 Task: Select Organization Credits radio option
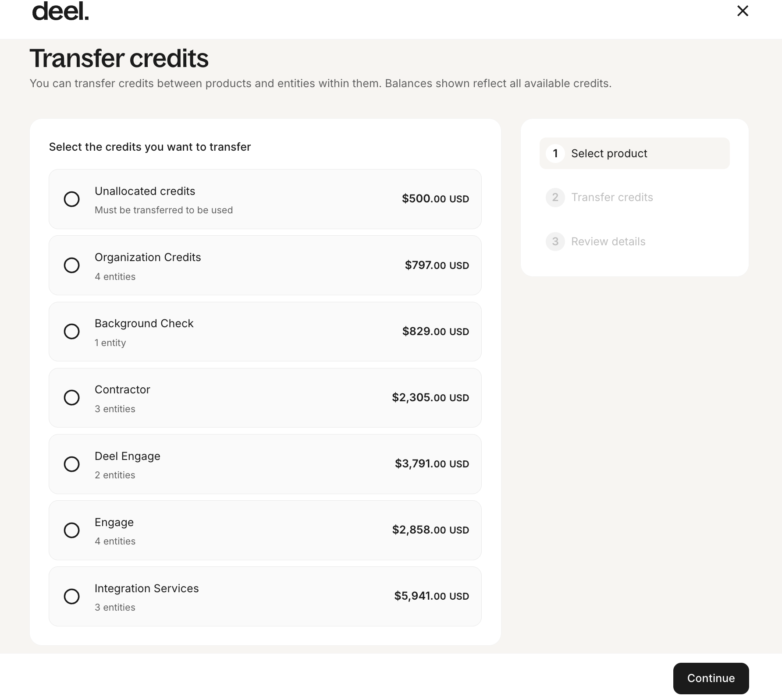[x=72, y=265]
